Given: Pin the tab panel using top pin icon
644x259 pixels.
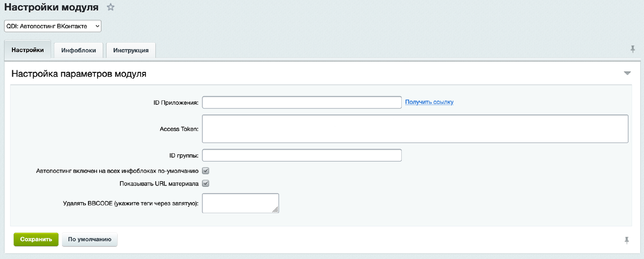Looking at the screenshot, I should click(633, 49).
